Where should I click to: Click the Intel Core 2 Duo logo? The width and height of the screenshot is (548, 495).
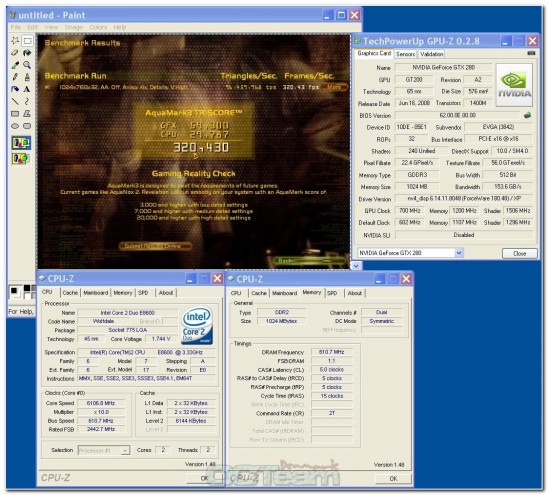pos(197,325)
